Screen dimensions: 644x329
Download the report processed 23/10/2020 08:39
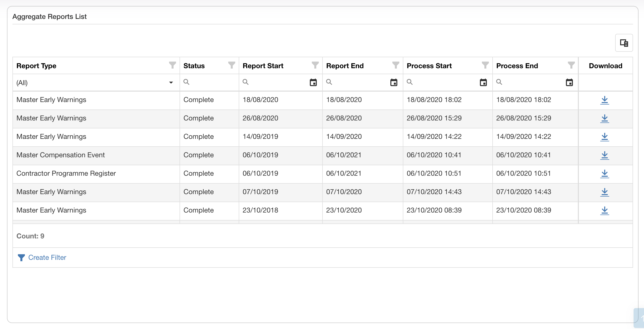coord(604,210)
